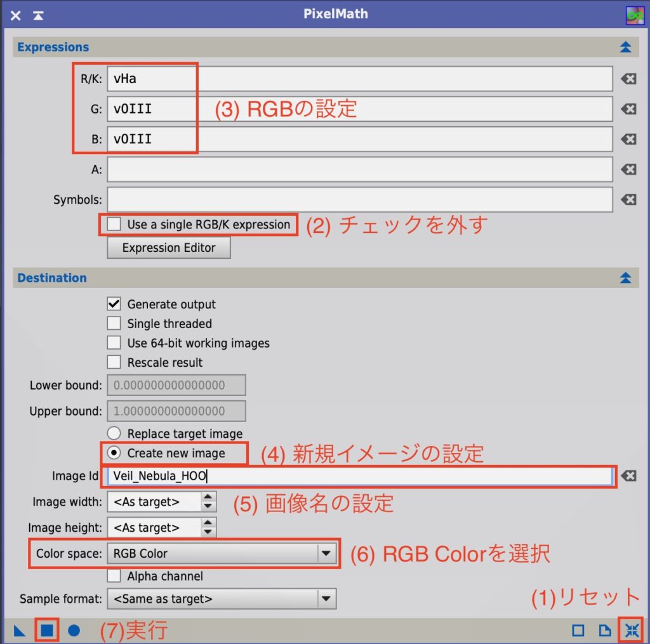
Task: Clear the Symbols field
Action: [x=628, y=200]
